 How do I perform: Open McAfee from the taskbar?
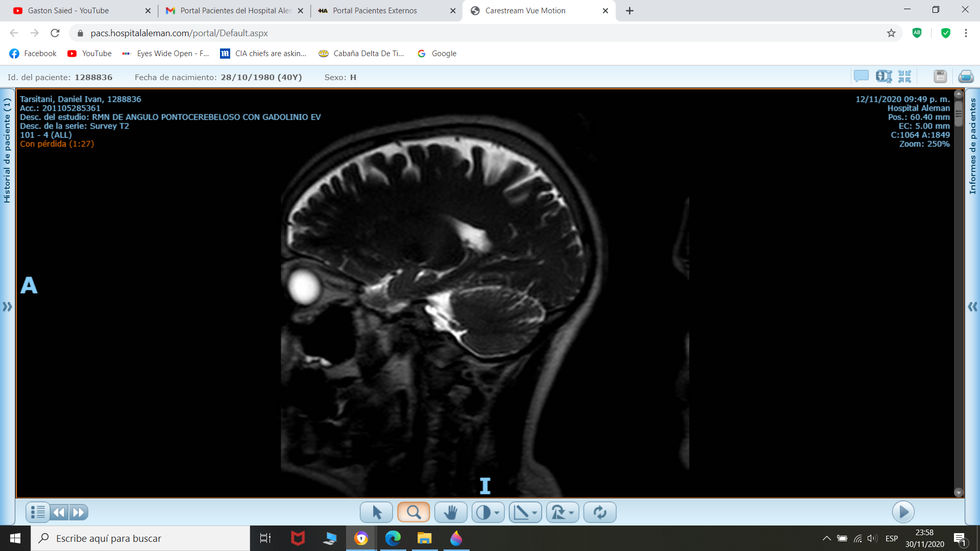pyautogui.click(x=298, y=538)
